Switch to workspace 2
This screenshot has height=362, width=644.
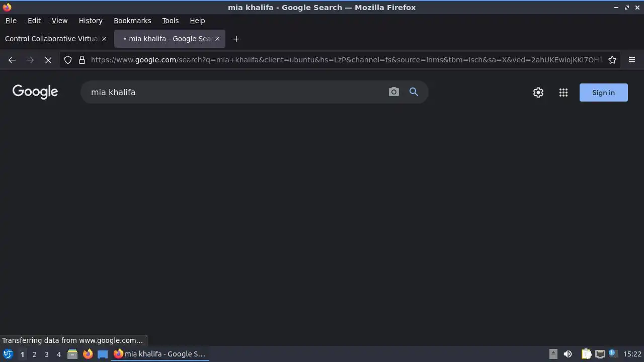tap(34, 354)
